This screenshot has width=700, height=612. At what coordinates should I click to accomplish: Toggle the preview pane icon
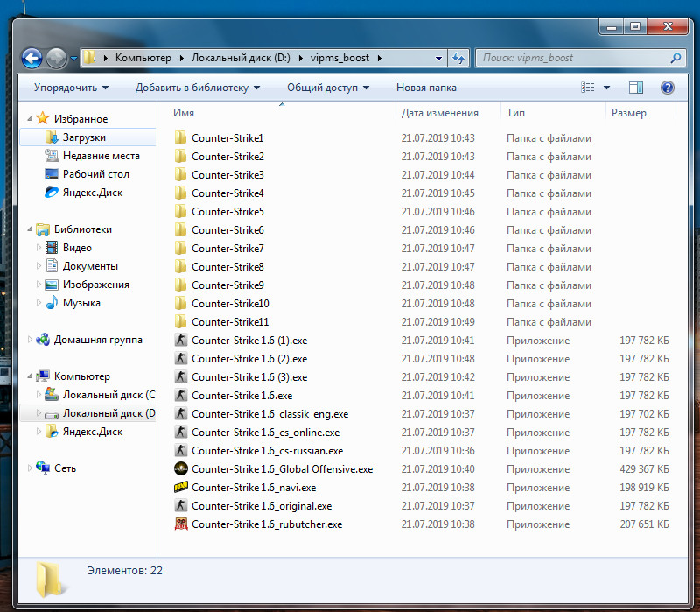click(636, 88)
